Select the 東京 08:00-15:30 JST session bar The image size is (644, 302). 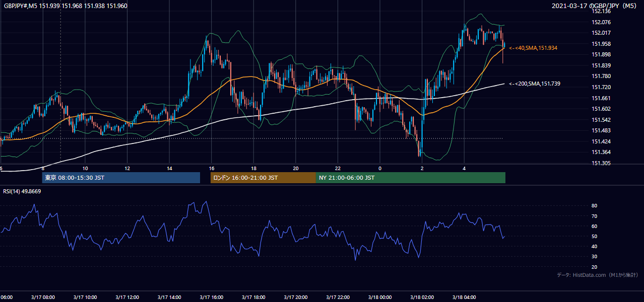point(121,178)
